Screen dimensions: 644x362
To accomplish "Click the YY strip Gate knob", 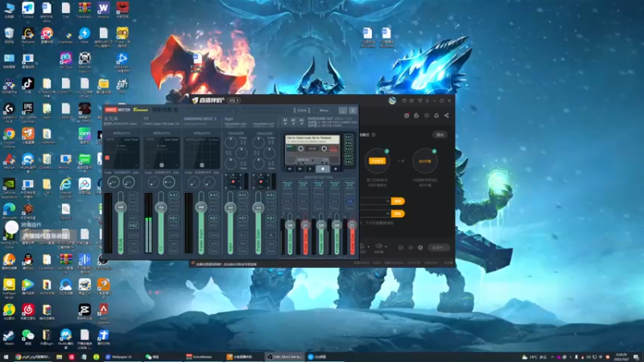I will click(169, 182).
